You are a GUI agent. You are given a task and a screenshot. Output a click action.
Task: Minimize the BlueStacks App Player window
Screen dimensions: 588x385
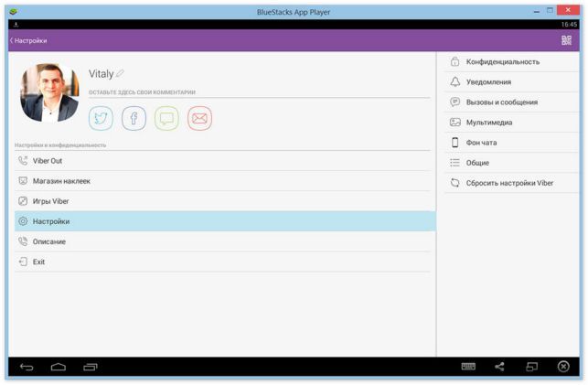(x=537, y=12)
